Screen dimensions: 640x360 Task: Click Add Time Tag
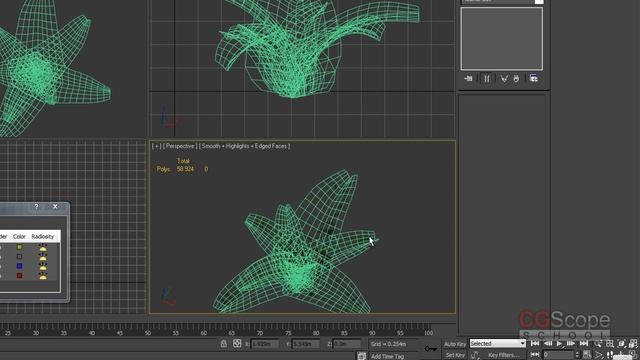coord(387,356)
